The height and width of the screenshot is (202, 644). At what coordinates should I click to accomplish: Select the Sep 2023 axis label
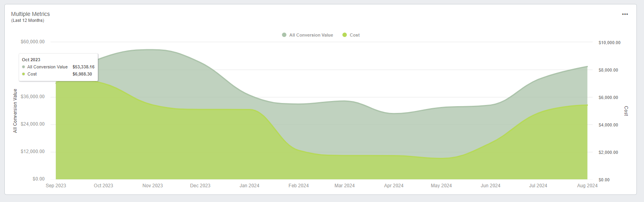(x=56, y=186)
